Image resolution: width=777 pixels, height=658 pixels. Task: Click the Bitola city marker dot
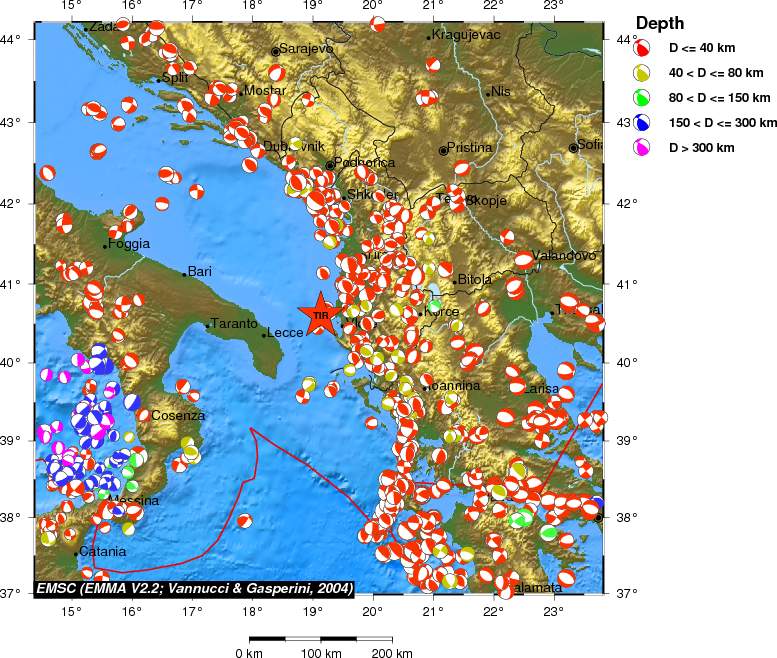[x=454, y=282]
